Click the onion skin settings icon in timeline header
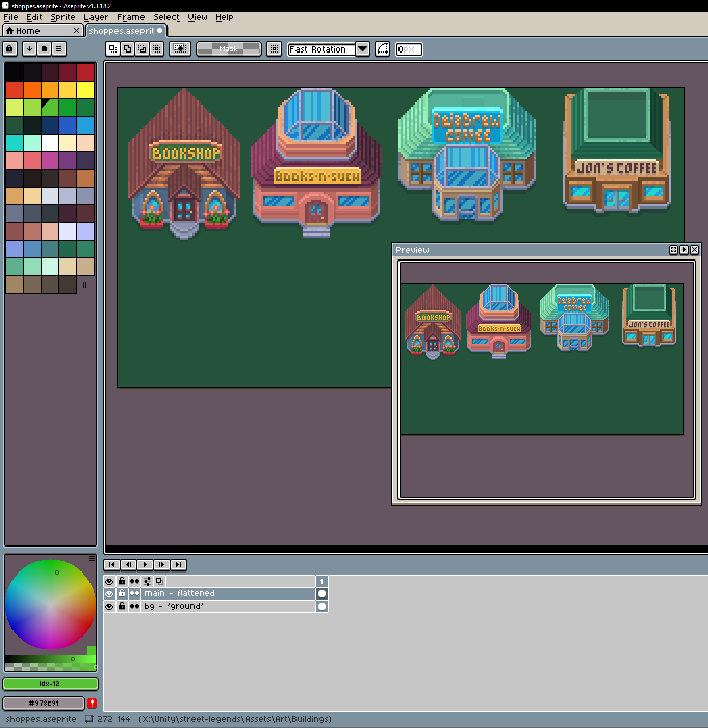The height and width of the screenshot is (728, 708). [147, 581]
